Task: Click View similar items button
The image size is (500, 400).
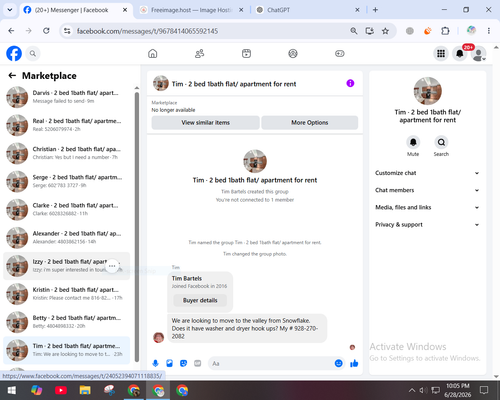Action: [206, 122]
